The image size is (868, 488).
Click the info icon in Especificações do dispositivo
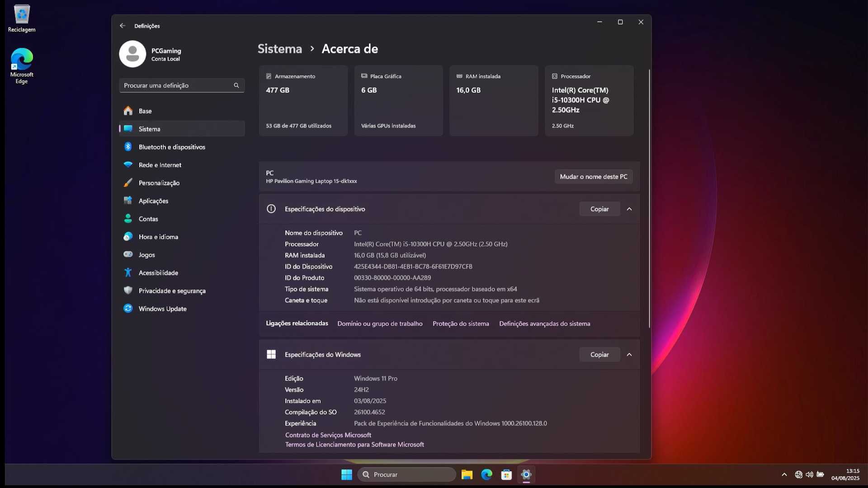pyautogui.click(x=271, y=209)
